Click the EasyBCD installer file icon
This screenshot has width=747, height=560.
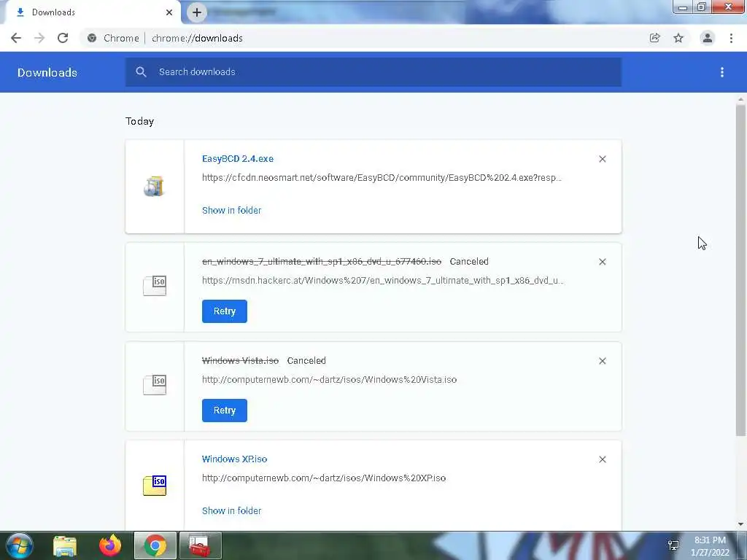155,186
